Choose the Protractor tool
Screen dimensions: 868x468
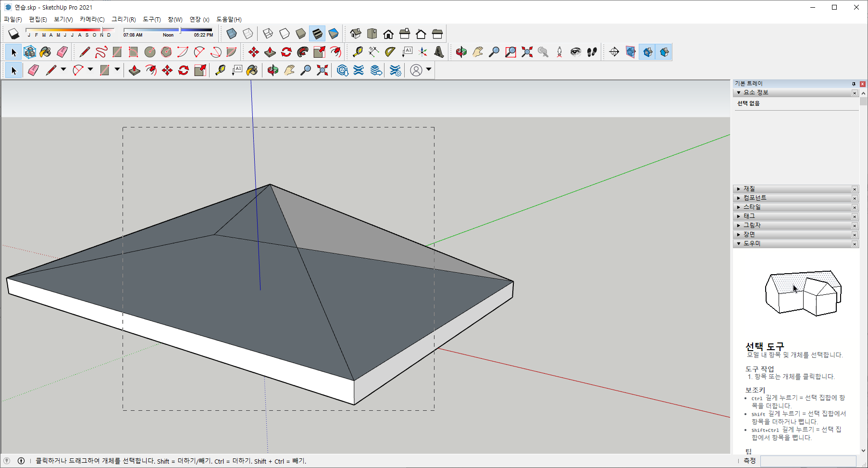click(x=390, y=52)
